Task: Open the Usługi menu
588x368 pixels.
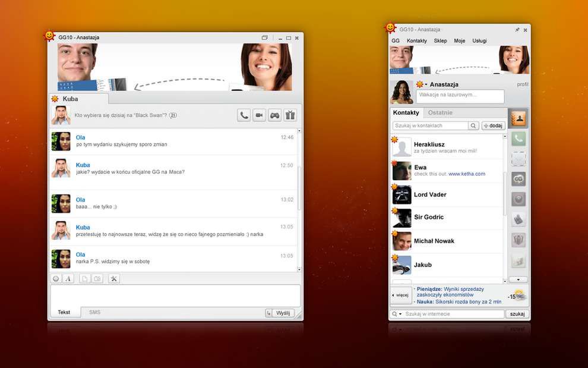Action: (x=479, y=40)
